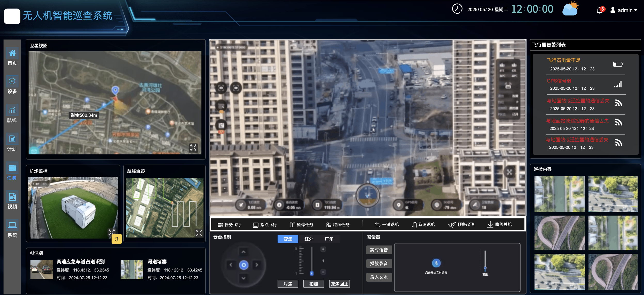644x295 pixels.
Task: Select the 变焦 zoom camera mode
Action: pyautogui.click(x=288, y=239)
